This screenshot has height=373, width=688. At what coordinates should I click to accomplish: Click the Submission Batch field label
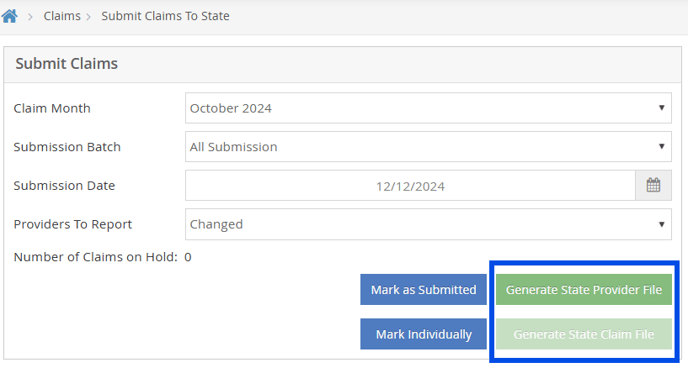pyautogui.click(x=67, y=147)
